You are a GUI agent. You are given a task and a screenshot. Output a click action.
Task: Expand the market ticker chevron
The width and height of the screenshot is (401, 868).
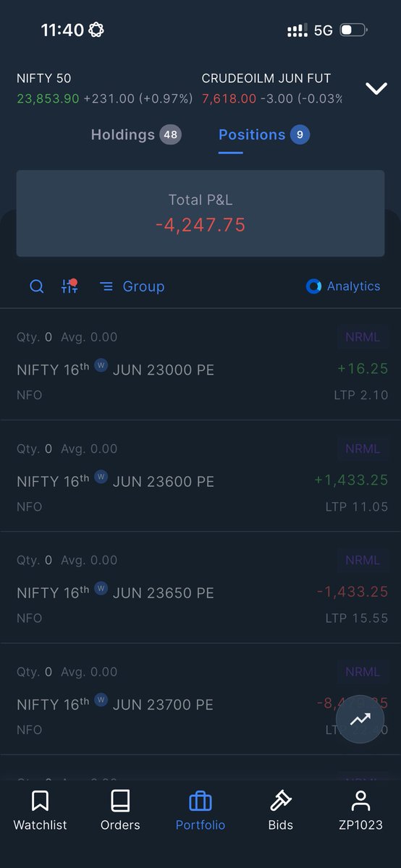376,88
